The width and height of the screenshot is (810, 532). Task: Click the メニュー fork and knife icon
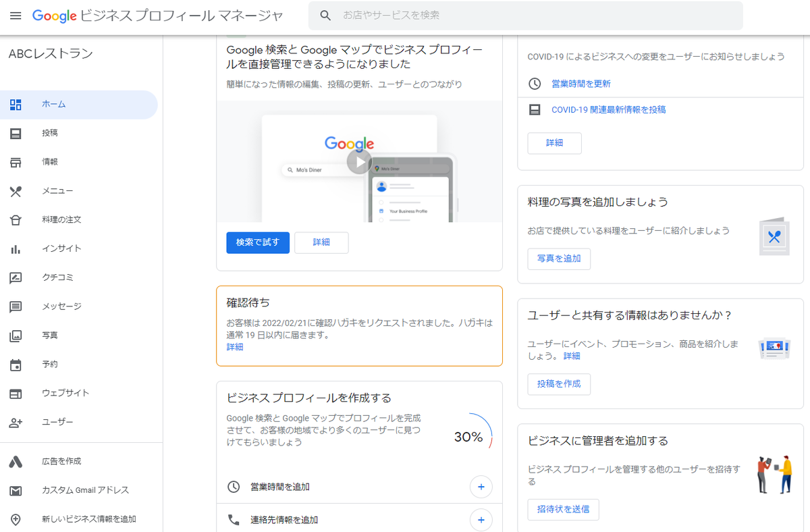[16, 191]
